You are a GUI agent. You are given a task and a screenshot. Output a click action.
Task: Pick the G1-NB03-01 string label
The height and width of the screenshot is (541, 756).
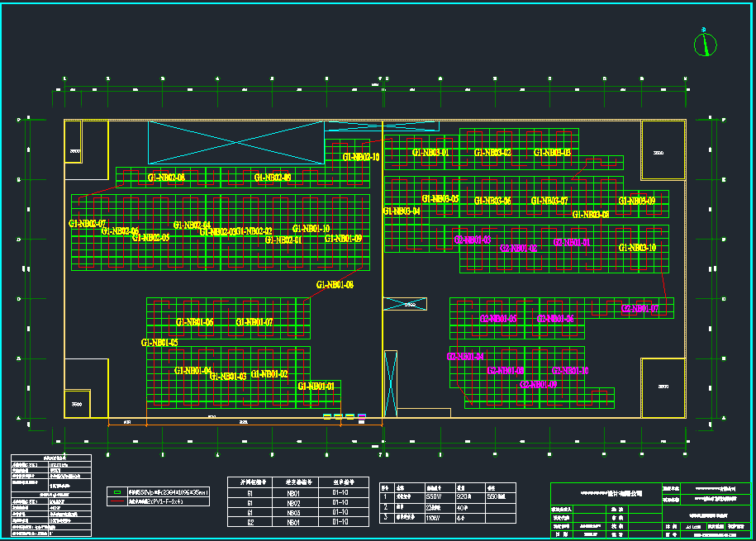tap(430, 153)
